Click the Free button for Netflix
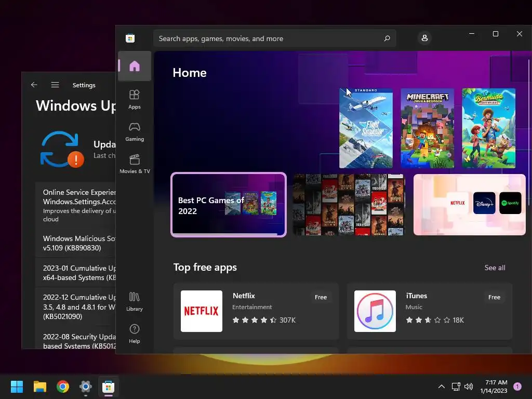Viewport: 532px width, 399px height. [321, 297]
